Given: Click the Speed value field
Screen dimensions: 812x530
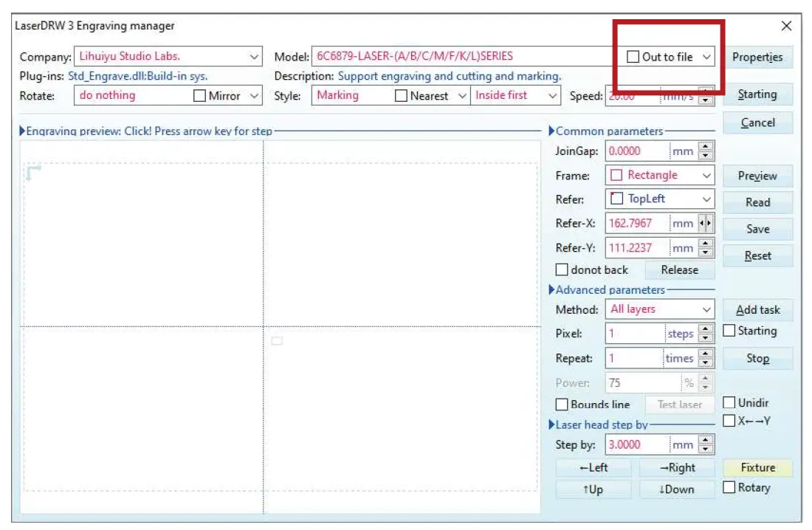Looking at the screenshot, I should coord(633,96).
